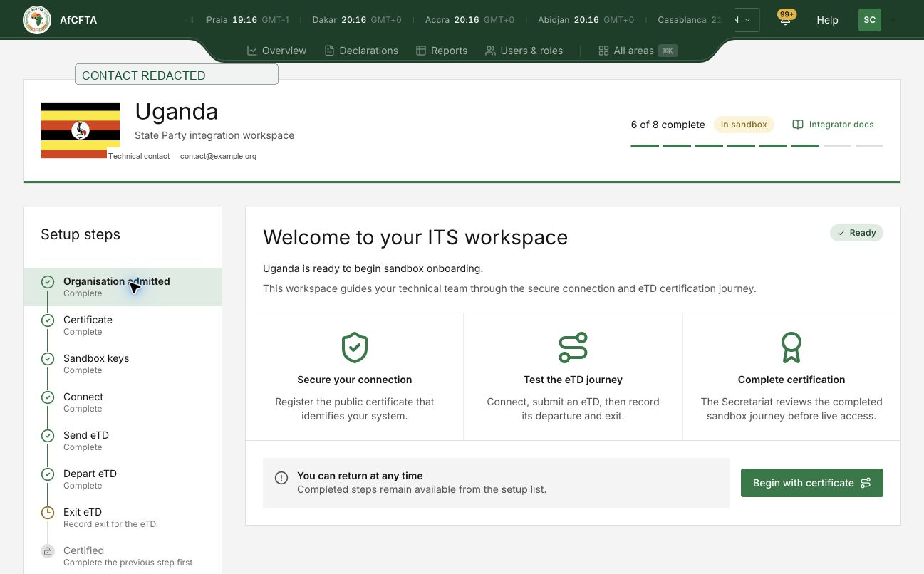Click the Send eTD checkmark icon
The image size is (924, 574).
48,436
